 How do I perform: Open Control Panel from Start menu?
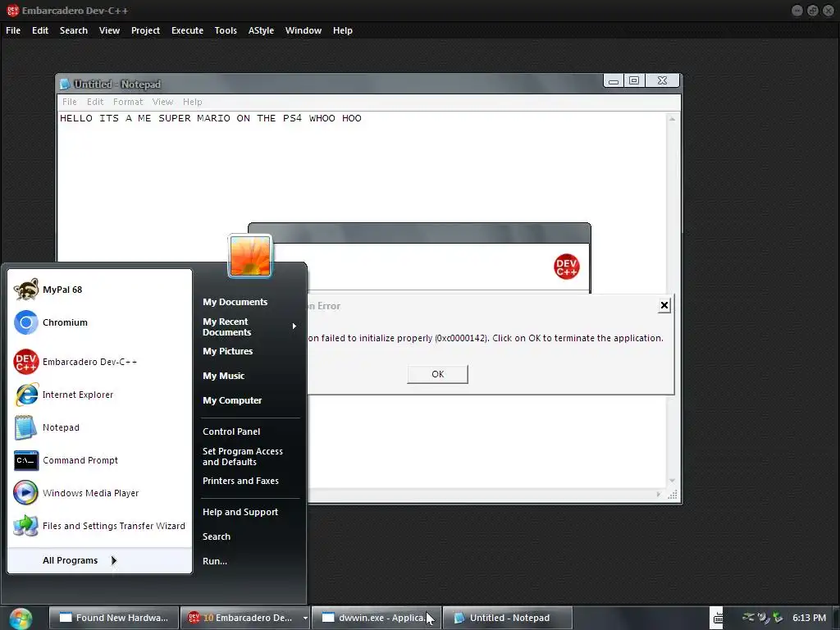(231, 431)
